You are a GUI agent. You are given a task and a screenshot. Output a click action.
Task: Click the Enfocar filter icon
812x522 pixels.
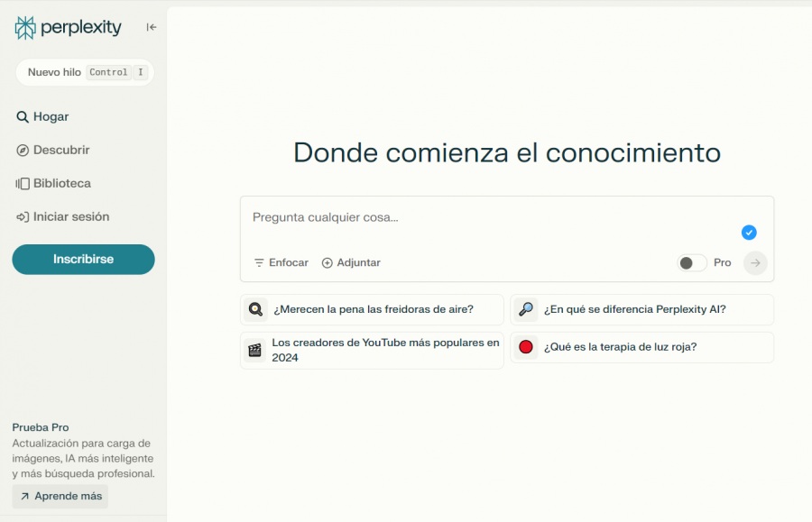(258, 262)
